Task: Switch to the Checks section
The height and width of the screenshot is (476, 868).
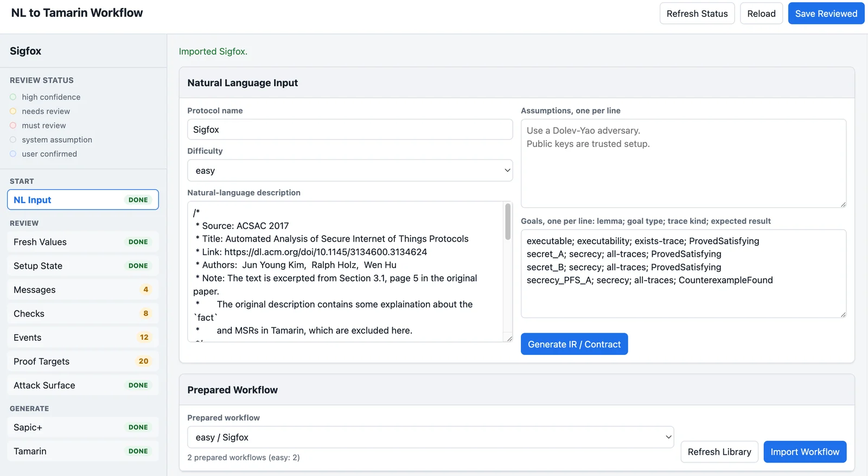Action: 83,314
